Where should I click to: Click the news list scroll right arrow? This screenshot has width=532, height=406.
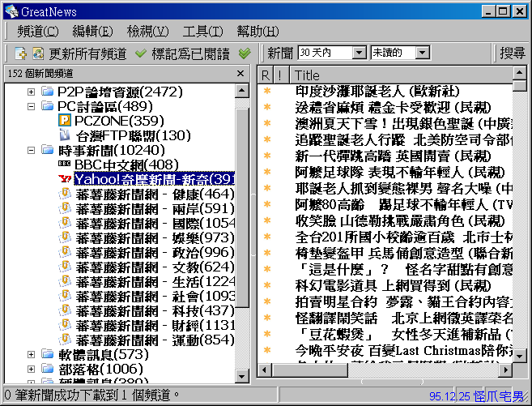tap(506, 370)
